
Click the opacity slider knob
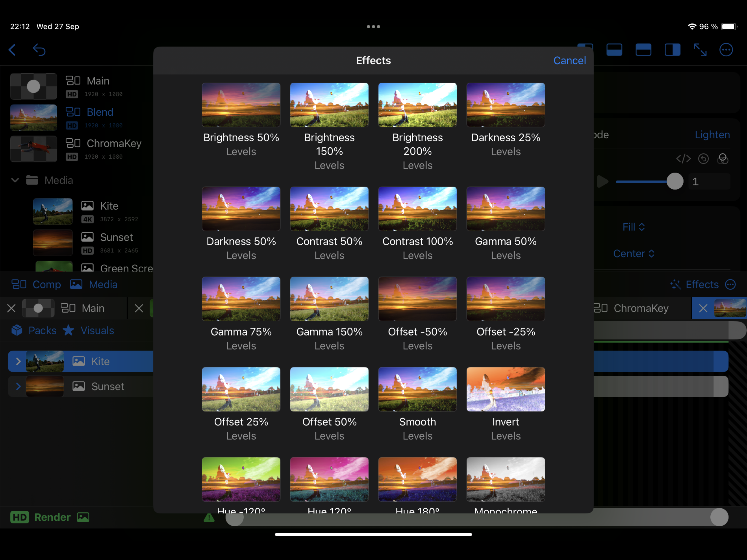pyautogui.click(x=675, y=182)
